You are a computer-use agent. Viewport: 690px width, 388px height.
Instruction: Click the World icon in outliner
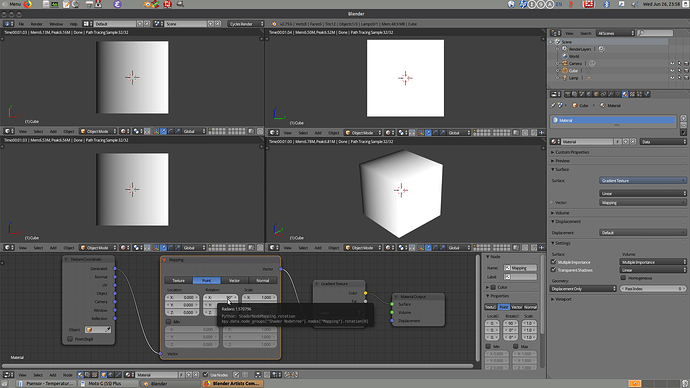[565, 56]
